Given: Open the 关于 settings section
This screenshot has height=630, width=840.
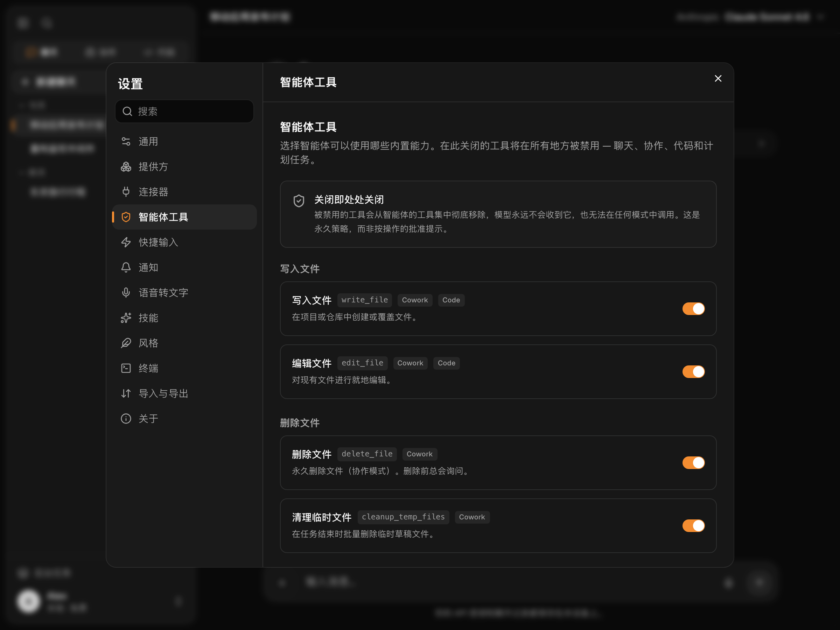Looking at the screenshot, I should [x=184, y=419].
